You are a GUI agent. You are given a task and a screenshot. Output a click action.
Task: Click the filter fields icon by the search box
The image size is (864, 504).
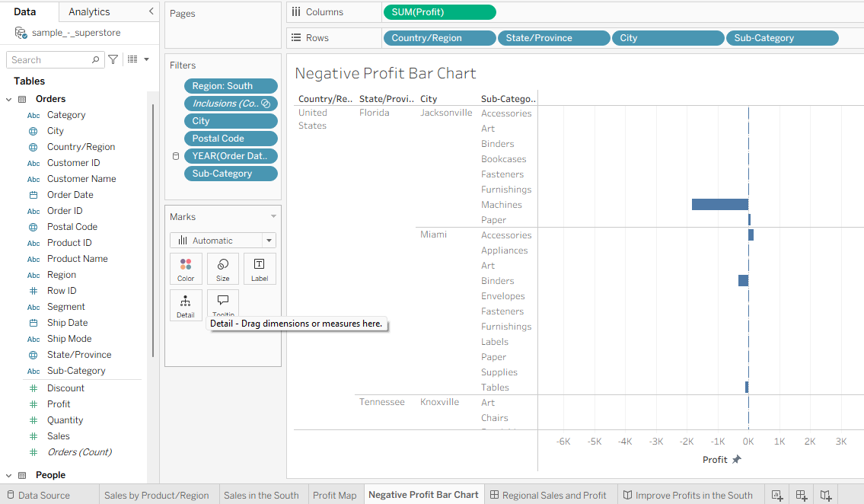(x=113, y=59)
